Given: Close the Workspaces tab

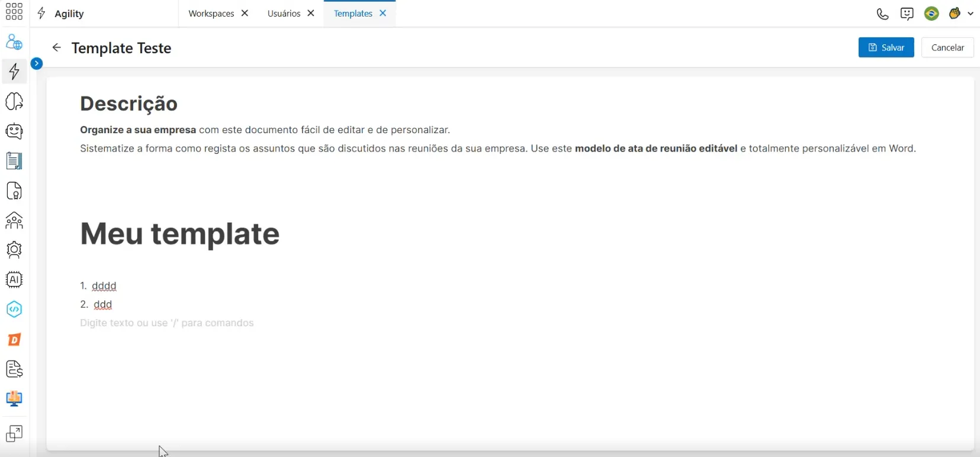Looking at the screenshot, I should 245,13.
